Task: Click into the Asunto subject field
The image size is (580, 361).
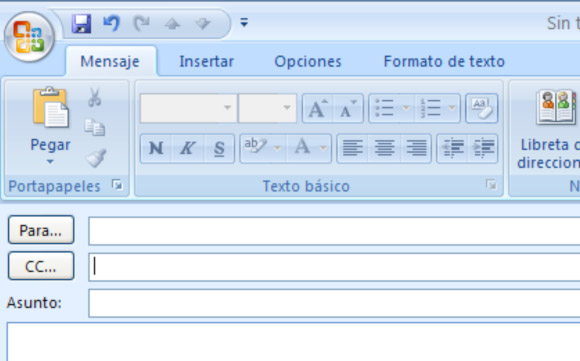Action: 334,303
